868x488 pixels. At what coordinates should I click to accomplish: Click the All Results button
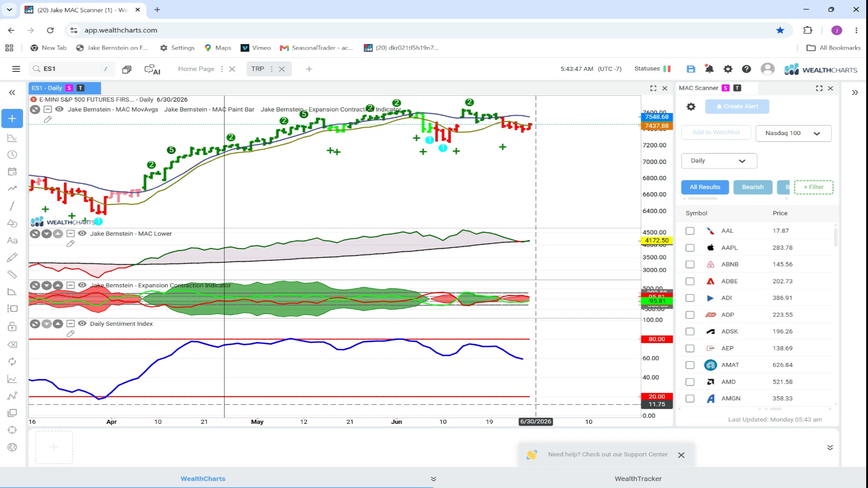(705, 187)
